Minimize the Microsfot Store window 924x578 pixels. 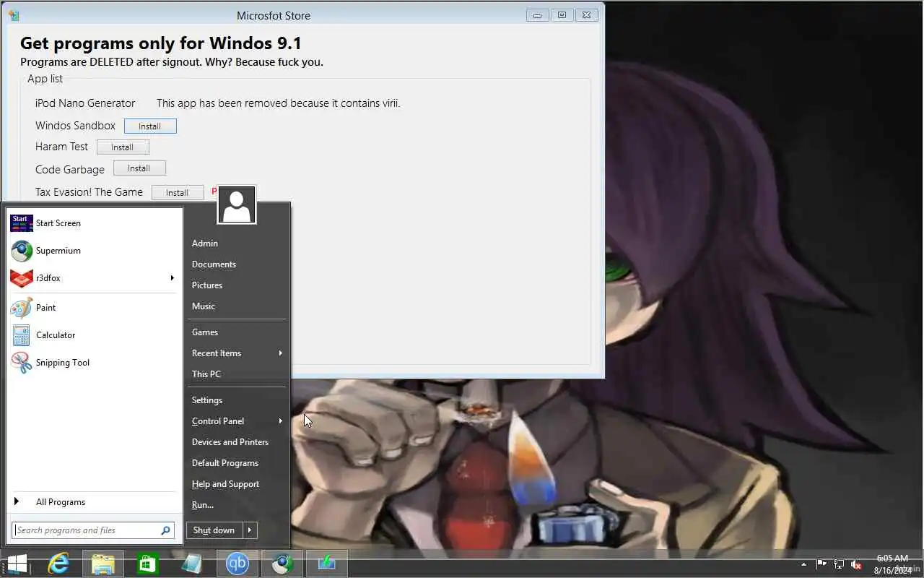point(538,14)
